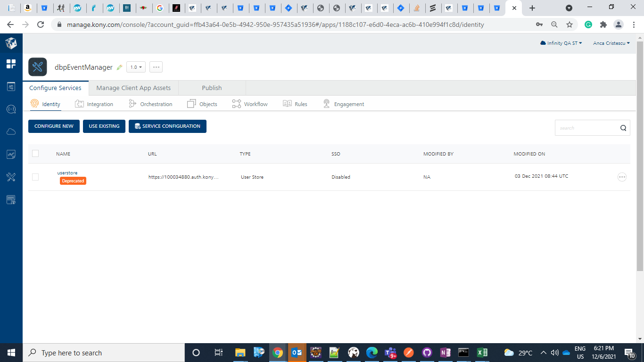Expand the Anca Cristescu user menu
The image size is (644, 362).
pyautogui.click(x=611, y=43)
